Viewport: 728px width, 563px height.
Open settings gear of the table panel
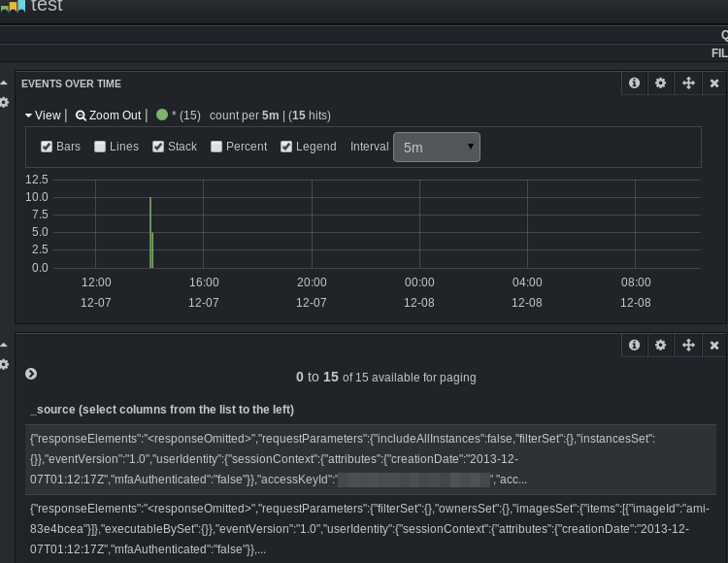click(660, 345)
